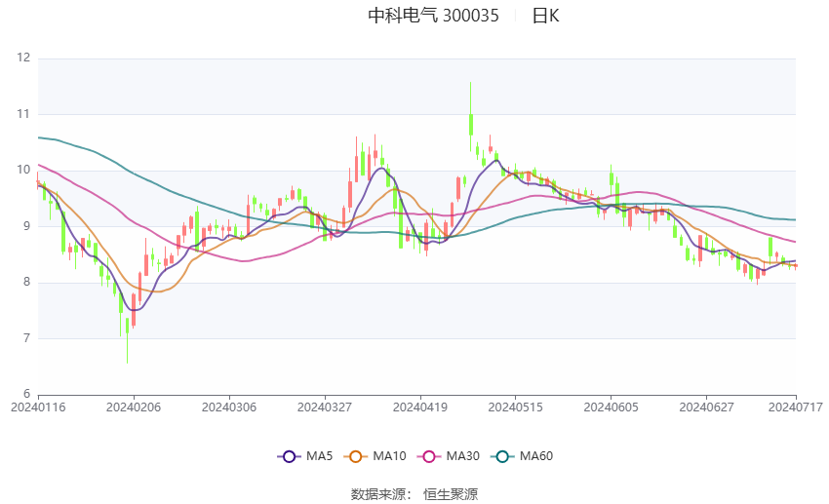Click the 20240116 x-axis date label
829x504 pixels.
point(38,407)
